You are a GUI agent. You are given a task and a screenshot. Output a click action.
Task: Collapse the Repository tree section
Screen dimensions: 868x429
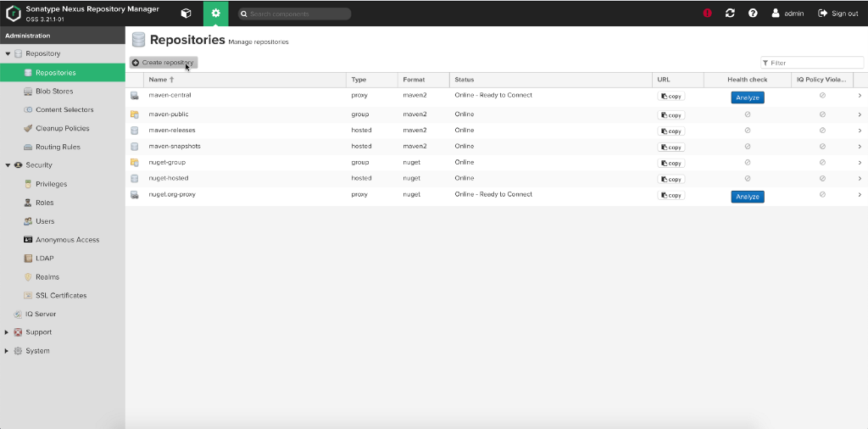pyautogui.click(x=8, y=54)
